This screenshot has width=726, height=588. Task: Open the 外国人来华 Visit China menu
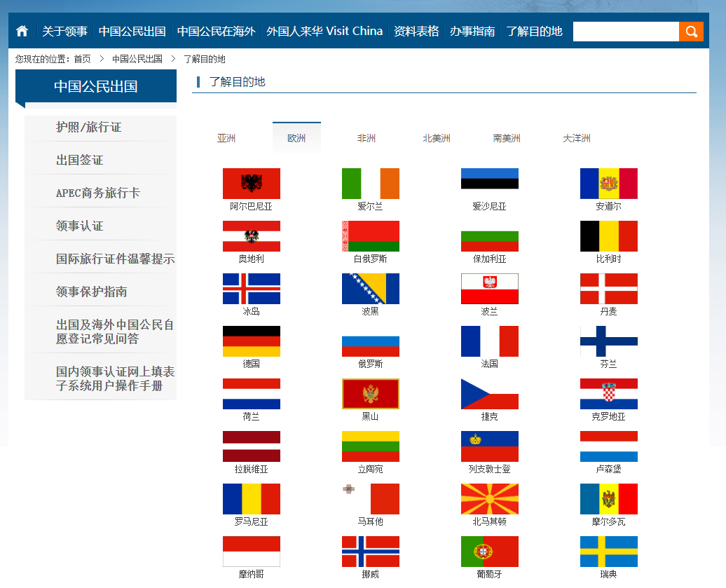click(324, 31)
